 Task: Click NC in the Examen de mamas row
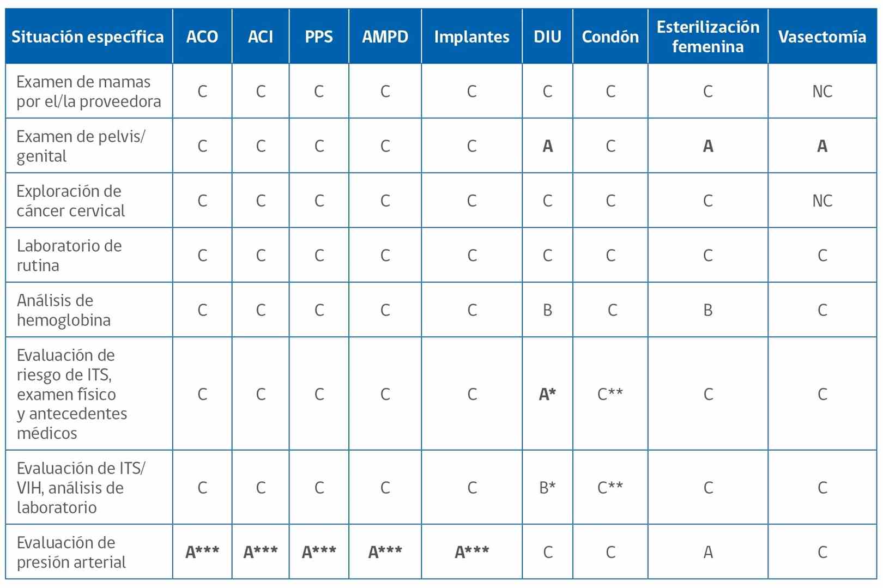click(x=822, y=92)
